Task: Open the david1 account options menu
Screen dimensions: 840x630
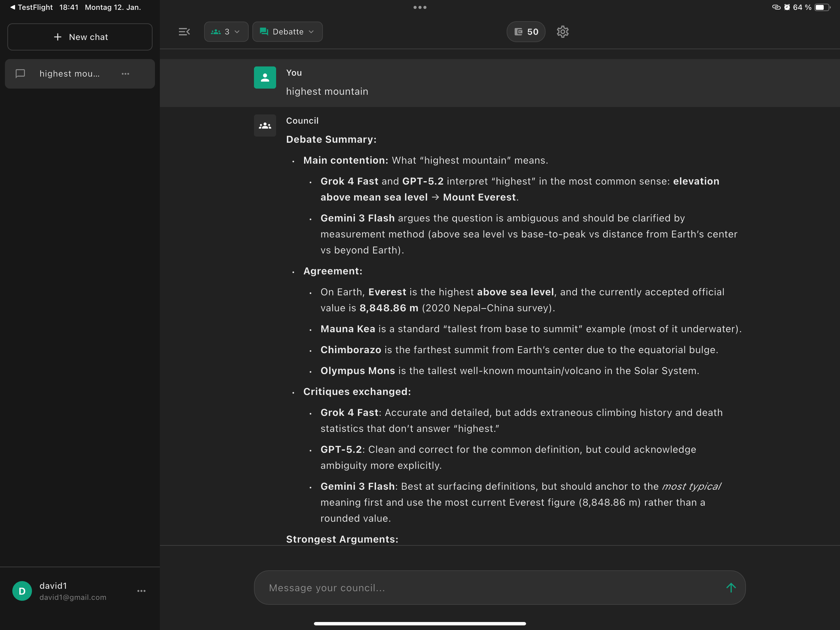Action: 141,591
